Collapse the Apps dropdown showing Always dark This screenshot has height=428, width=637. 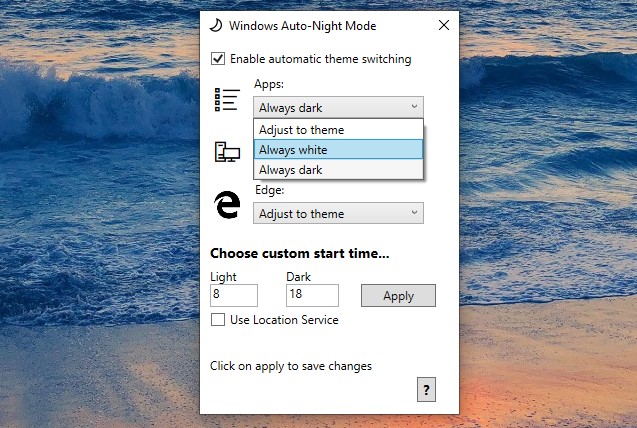[x=338, y=108]
